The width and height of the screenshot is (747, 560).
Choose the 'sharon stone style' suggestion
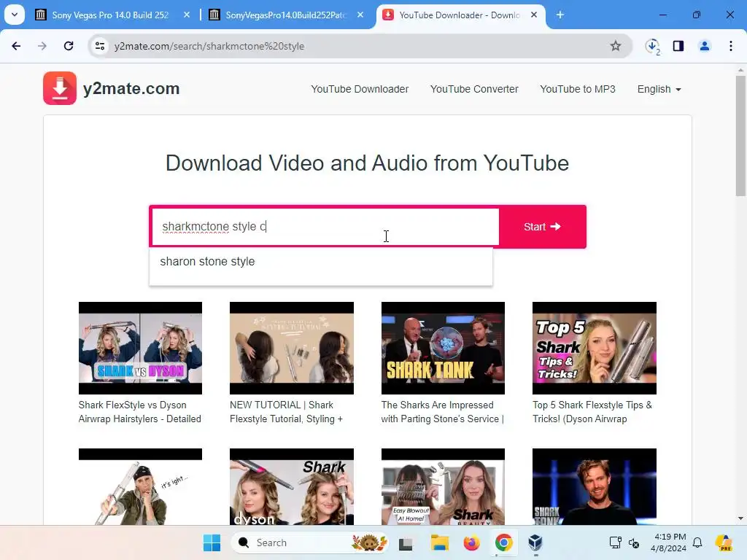[207, 262]
